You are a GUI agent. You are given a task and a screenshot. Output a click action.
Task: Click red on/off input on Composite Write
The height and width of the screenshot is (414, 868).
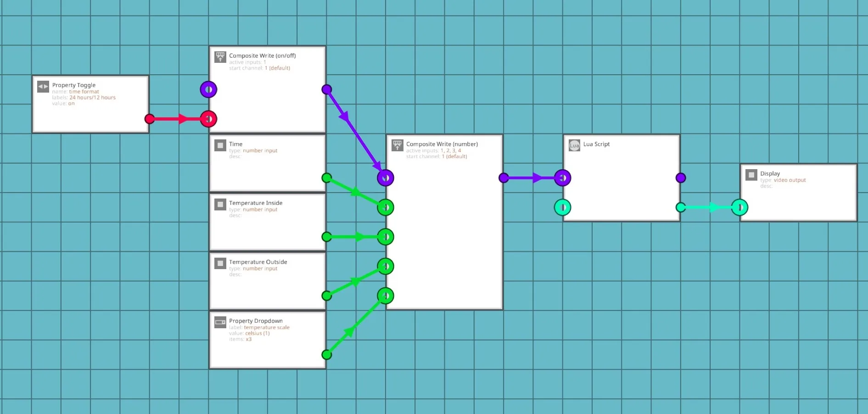208,119
